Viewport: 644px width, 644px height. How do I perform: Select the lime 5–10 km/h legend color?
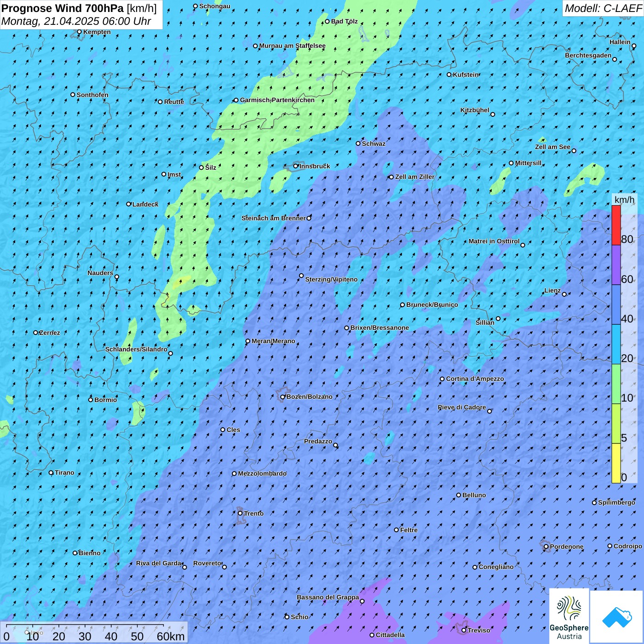pyautogui.click(x=616, y=423)
